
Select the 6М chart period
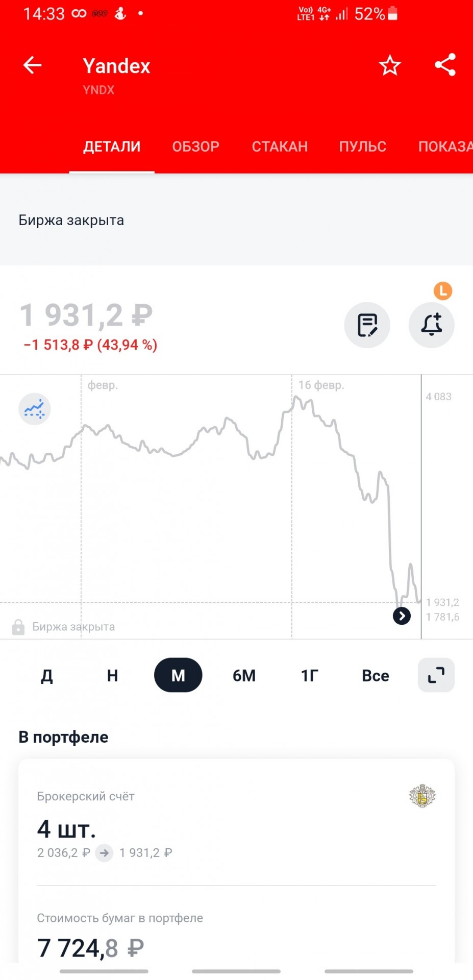(x=244, y=675)
